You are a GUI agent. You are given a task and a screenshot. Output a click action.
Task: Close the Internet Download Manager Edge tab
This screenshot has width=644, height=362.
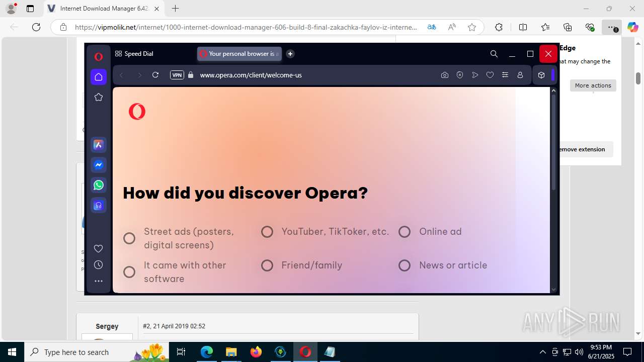[156, 9]
